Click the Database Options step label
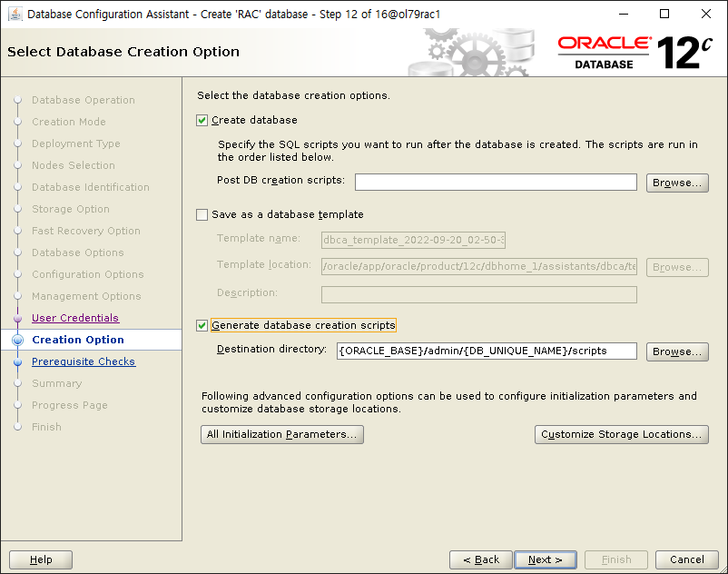The height and width of the screenshot is (574, 728). pyautogui.click(x=78, y=252)
